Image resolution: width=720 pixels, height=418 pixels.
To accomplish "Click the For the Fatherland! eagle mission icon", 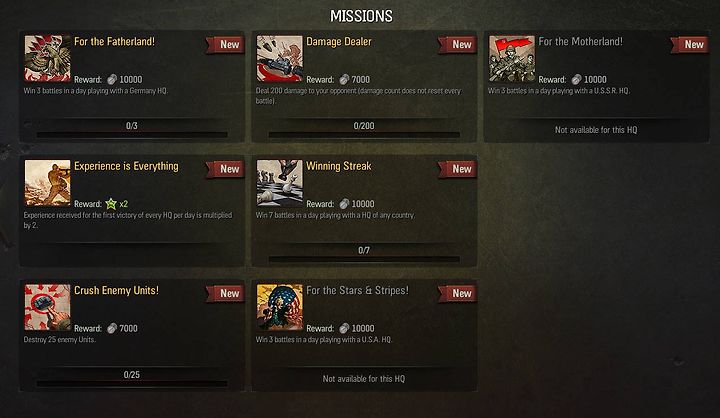I will coord(47,59).
